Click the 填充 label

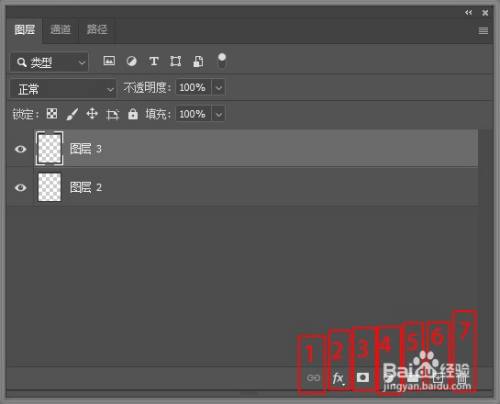click(x=158, y=114)
